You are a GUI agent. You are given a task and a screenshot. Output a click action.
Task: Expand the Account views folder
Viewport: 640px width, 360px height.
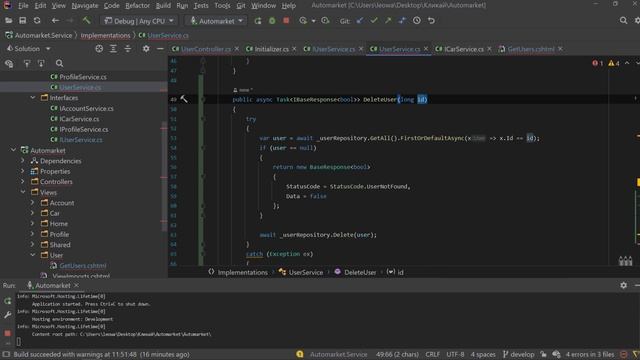coord(33,203)
